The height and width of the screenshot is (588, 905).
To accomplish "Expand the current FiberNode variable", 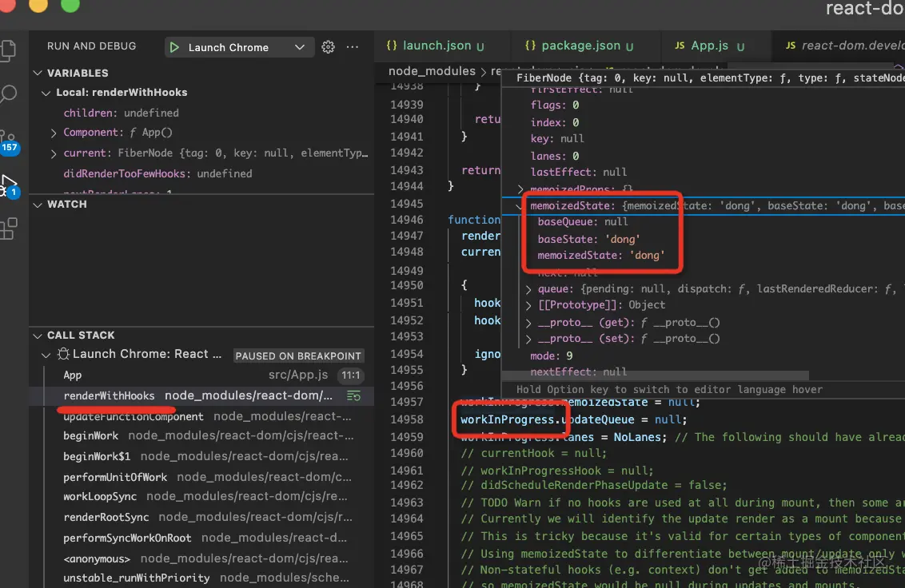I will pyautogui.click(x=54, y=153).
